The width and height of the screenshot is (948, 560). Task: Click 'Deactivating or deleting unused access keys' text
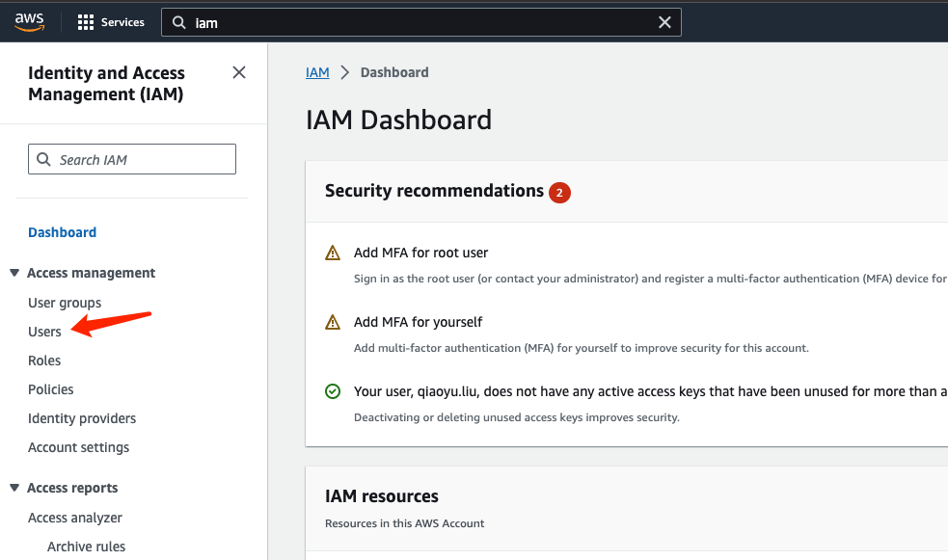(516, 417)
